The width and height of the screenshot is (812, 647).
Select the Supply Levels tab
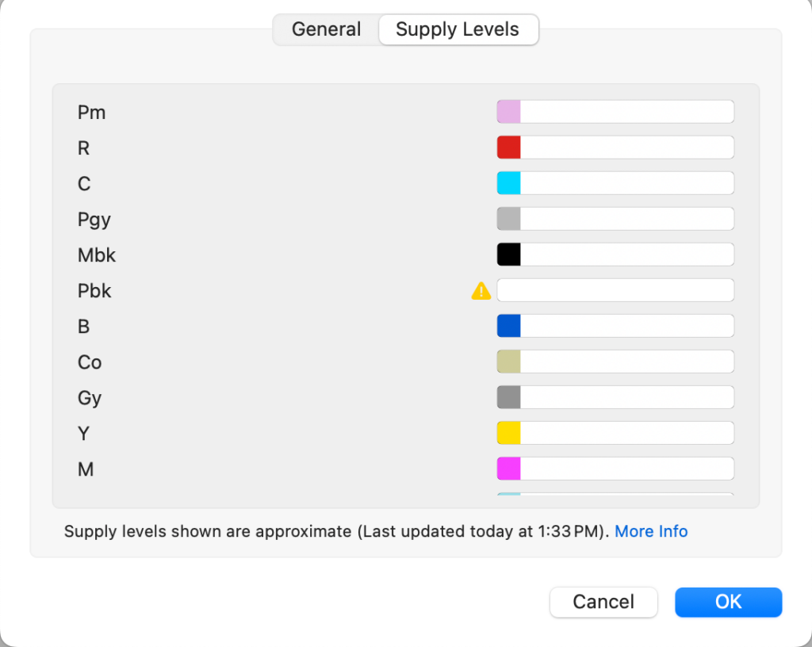(x=458, y=29)
